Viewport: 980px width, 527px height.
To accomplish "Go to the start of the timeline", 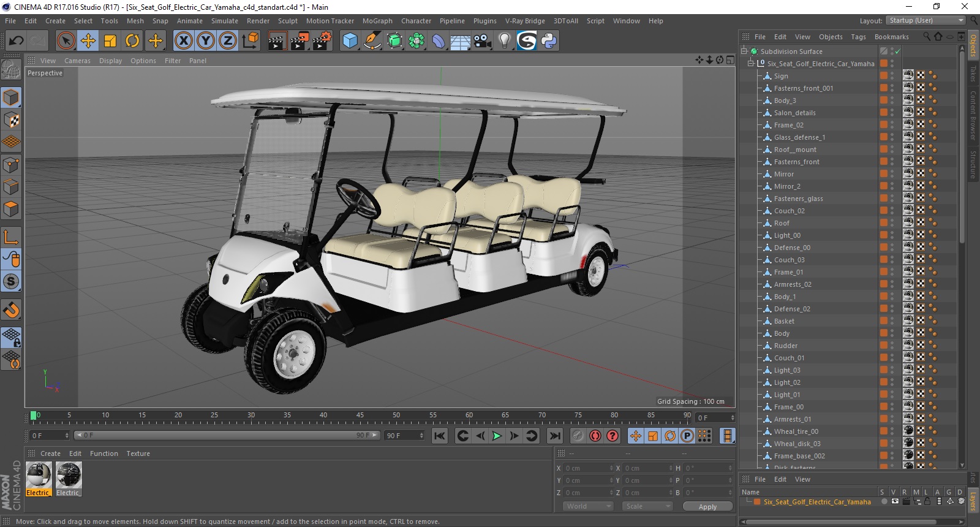I will [x=440, y=436].
